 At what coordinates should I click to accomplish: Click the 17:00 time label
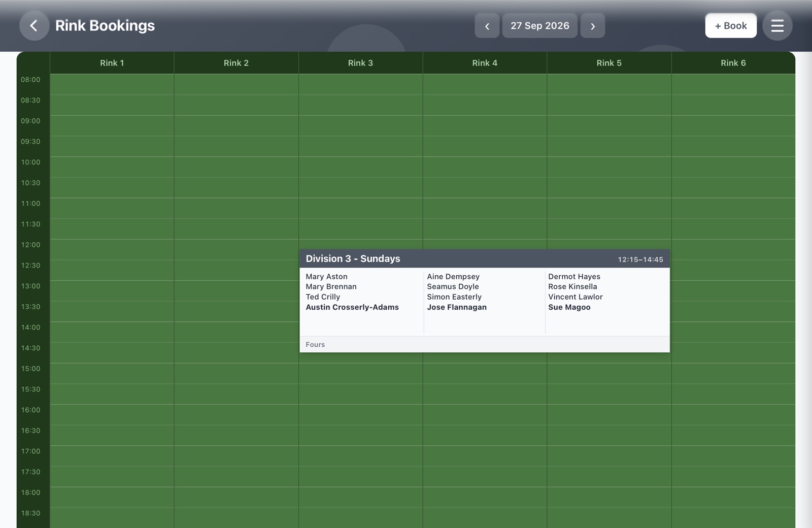click(30, 451)
